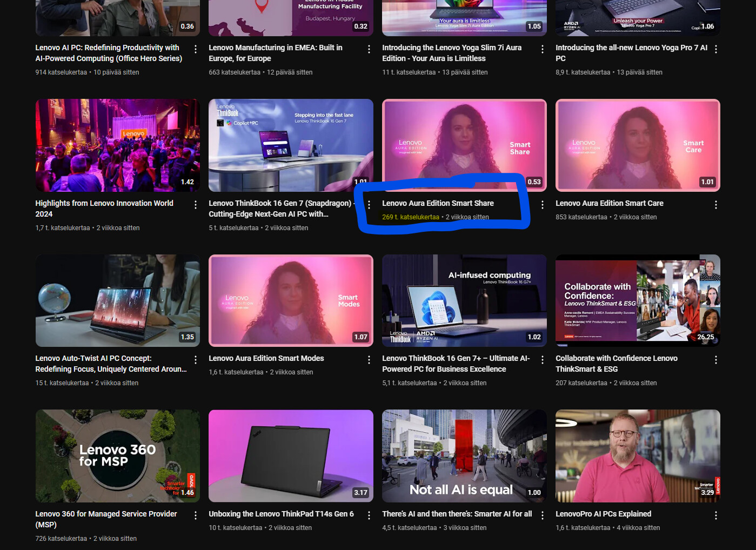Play the ThinkBook 16 Gen 7 'Stepping into the fast lane' thumbnail
The image size is (756, 550).
[291, 145]
